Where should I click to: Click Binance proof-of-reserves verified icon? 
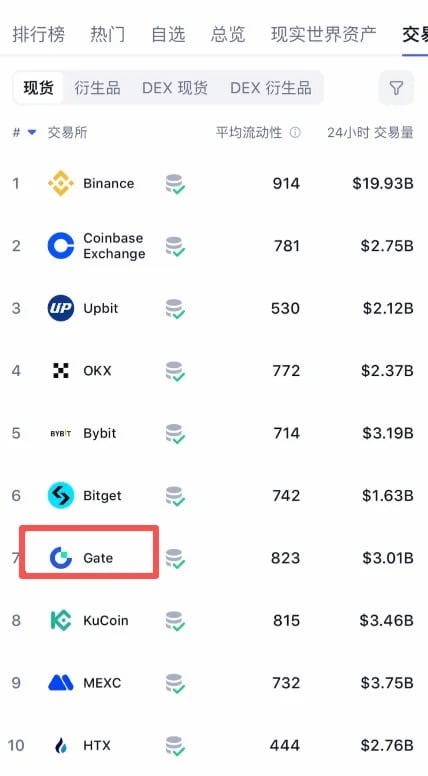tap(175, 184)
